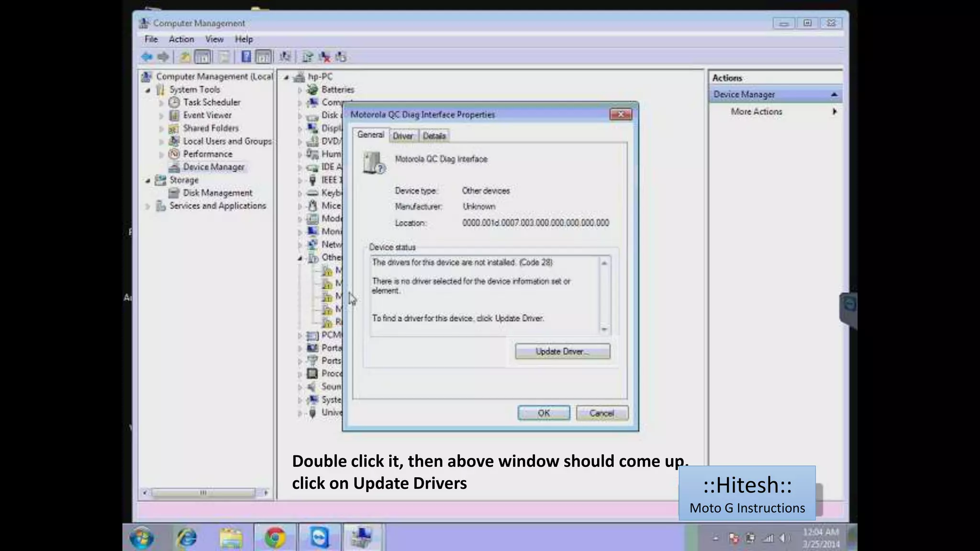Viewport: 980px width, 551px height.
Task: Open TeamViewer from the taskbar
Action: click(x=319, y=538)
